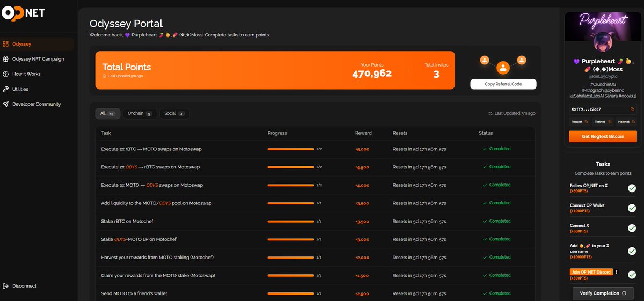
Task: Click the Task column header
Action: [x=106, y=133]
